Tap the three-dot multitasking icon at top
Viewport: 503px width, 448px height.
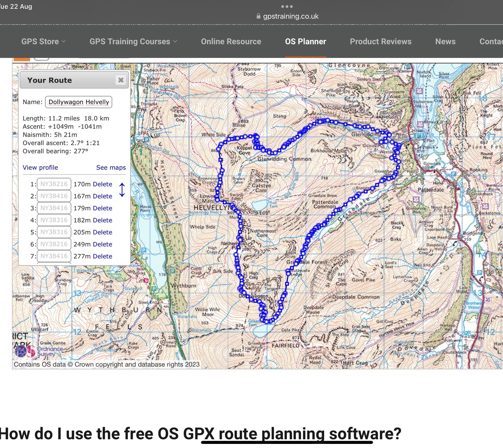tap(287, 6)
